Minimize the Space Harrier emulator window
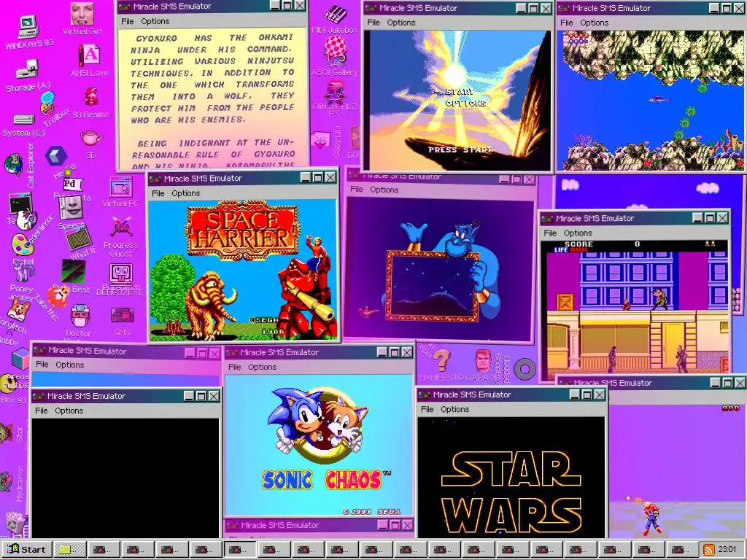Viewport: 747px width, 560px height. coord(306,178)
